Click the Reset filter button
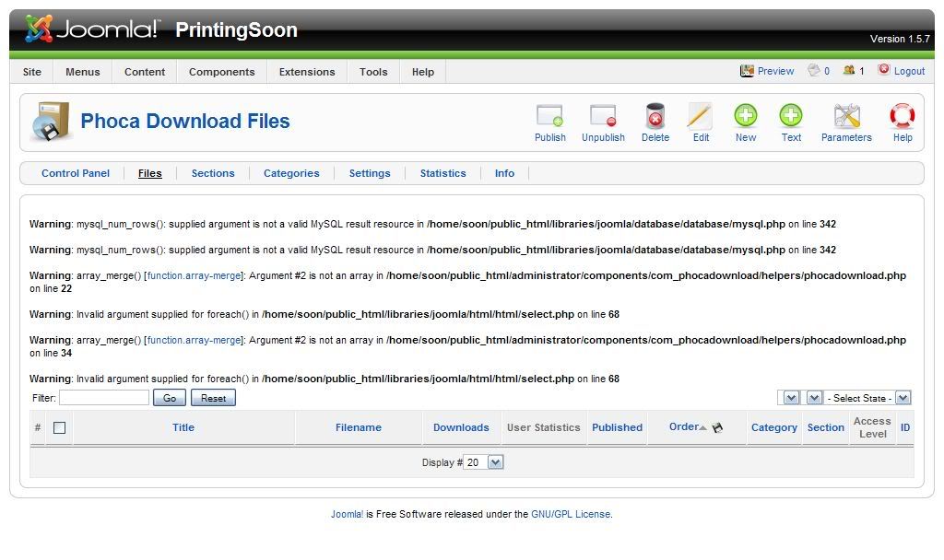944x560 pixels. [213, 398]
